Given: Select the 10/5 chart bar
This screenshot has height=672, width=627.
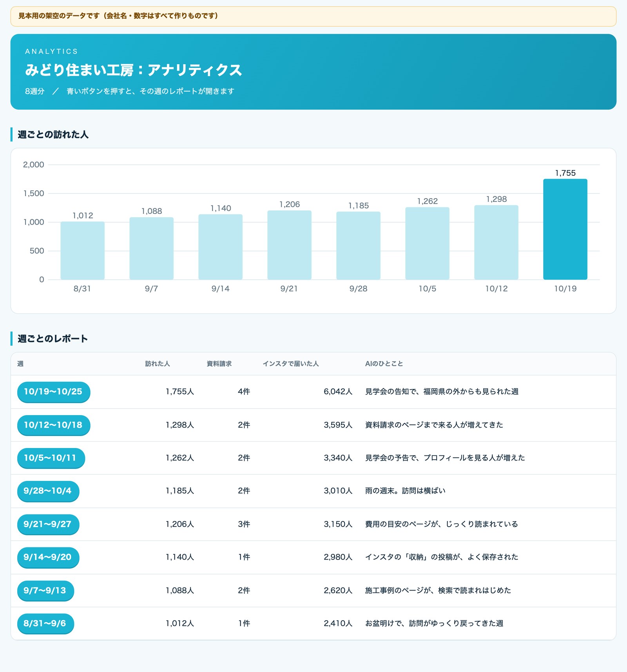Looking at the screenshot, I should [427, 243].
